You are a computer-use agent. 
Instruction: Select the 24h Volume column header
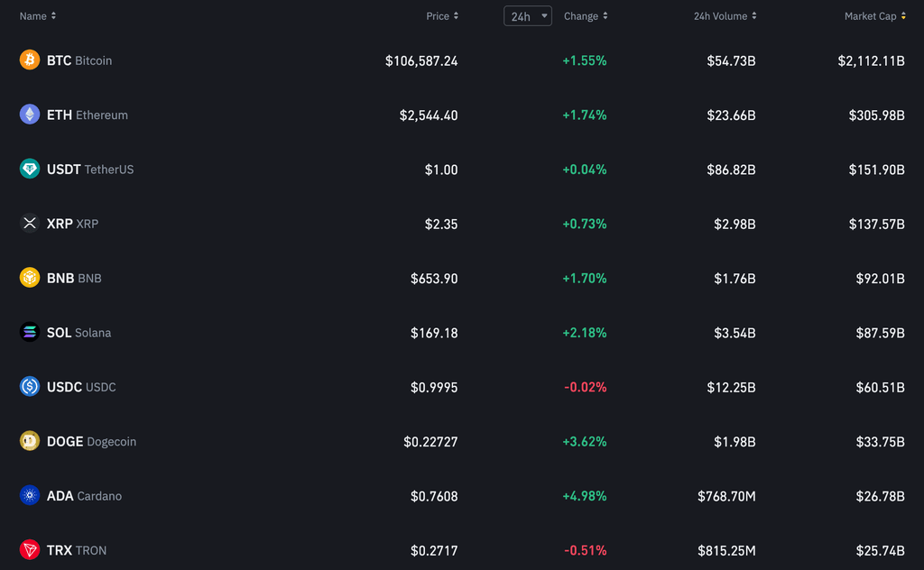pyautogui.click(x=725, y=15)
